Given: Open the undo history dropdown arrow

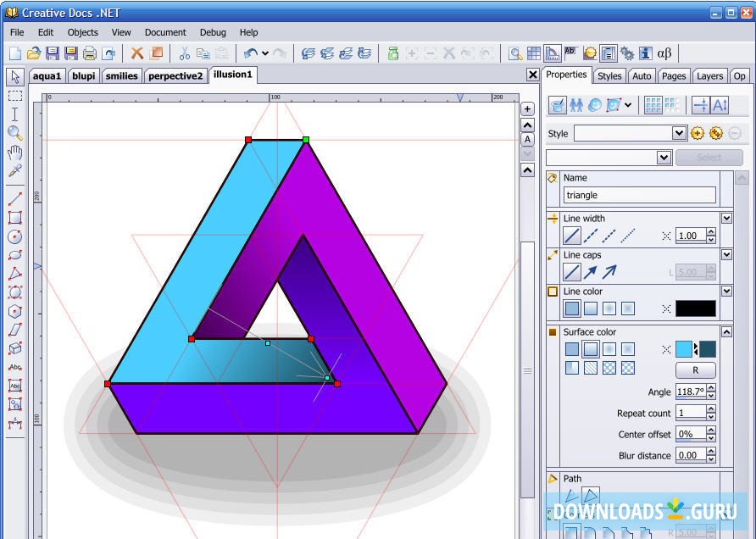Looking at the screenshot, I should 265,53.
